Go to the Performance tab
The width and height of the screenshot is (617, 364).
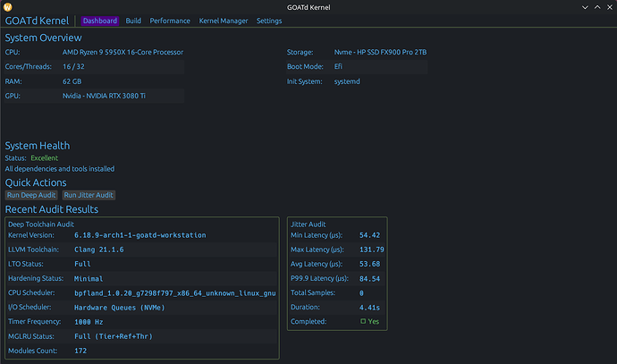(x=170, y=21)
